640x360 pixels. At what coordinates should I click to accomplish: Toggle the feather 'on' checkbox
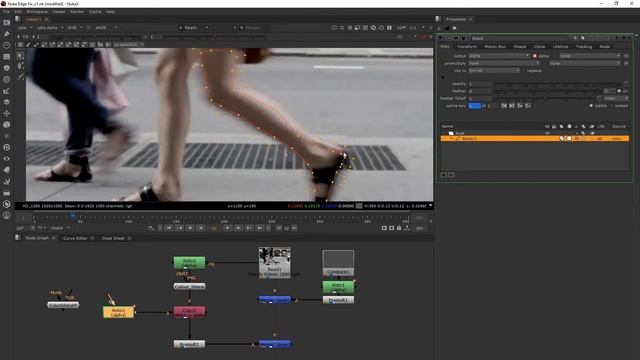coord(619,91)
